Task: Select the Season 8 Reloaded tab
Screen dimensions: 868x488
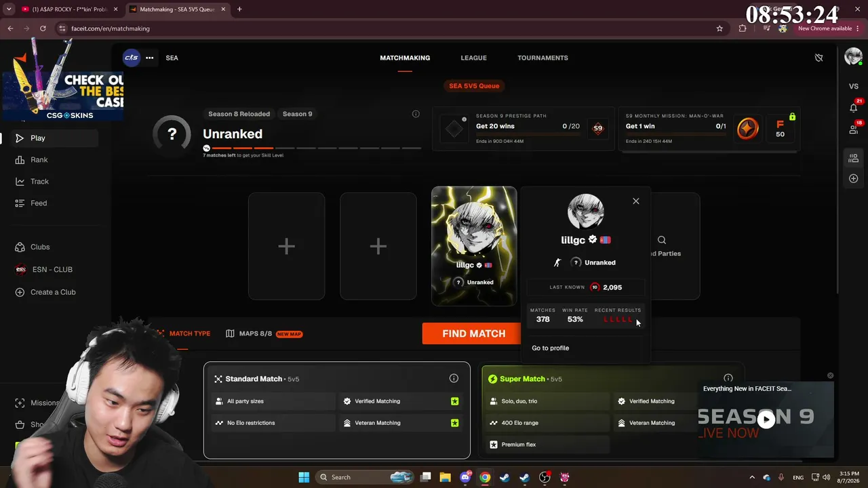Action: [239, 114]
